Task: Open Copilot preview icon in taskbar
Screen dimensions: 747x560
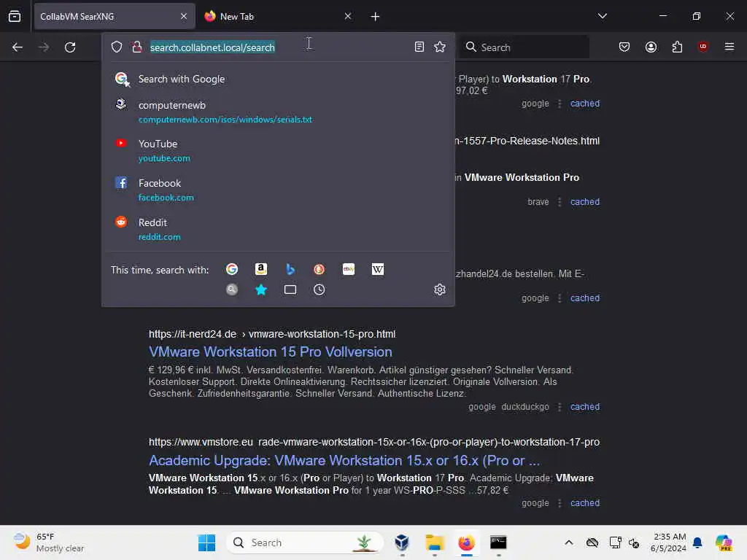Action: [724, 542]
